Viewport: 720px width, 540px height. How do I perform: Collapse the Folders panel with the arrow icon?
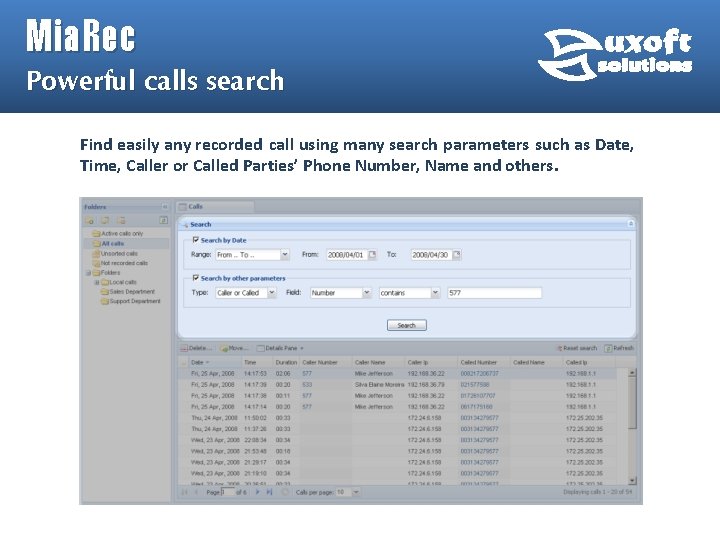click(165, 207)
